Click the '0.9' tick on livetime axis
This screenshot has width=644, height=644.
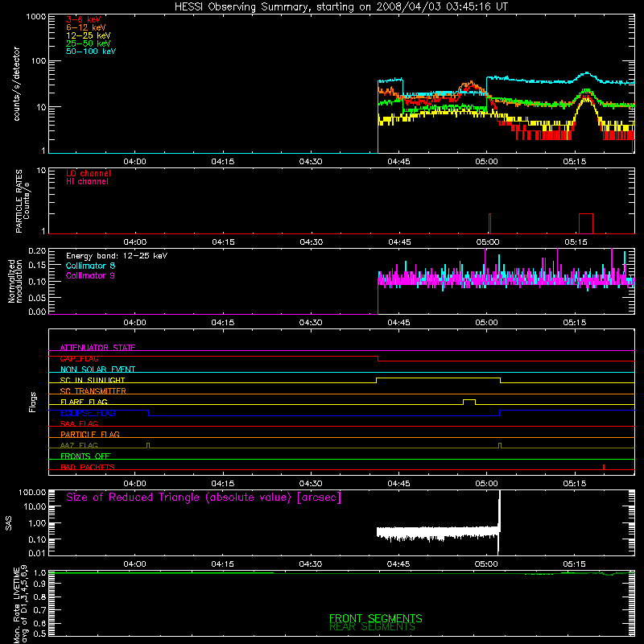[x=39, y=584]
